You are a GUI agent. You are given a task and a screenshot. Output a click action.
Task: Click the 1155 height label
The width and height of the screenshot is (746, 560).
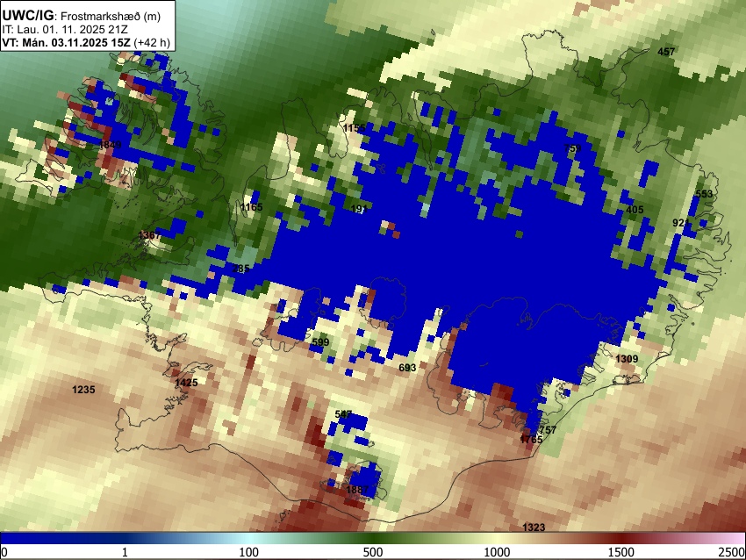pos(355,128)
